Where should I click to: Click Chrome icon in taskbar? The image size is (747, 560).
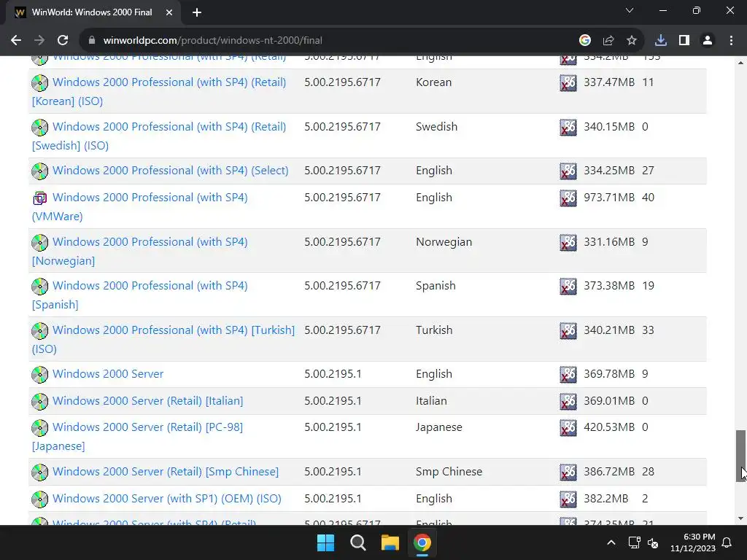coord(422,542)
